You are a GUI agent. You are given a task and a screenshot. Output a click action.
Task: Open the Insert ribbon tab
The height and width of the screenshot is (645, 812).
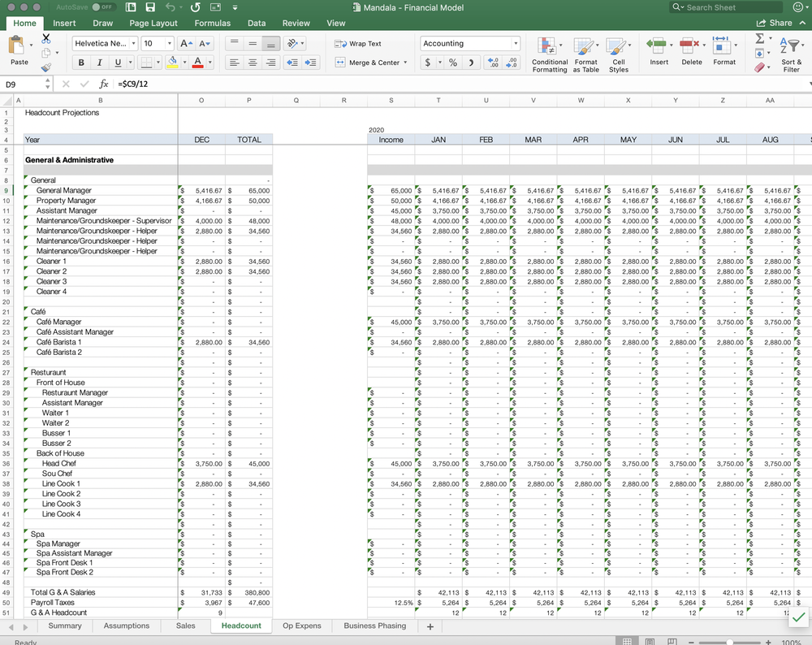click(x=64, y=24)
